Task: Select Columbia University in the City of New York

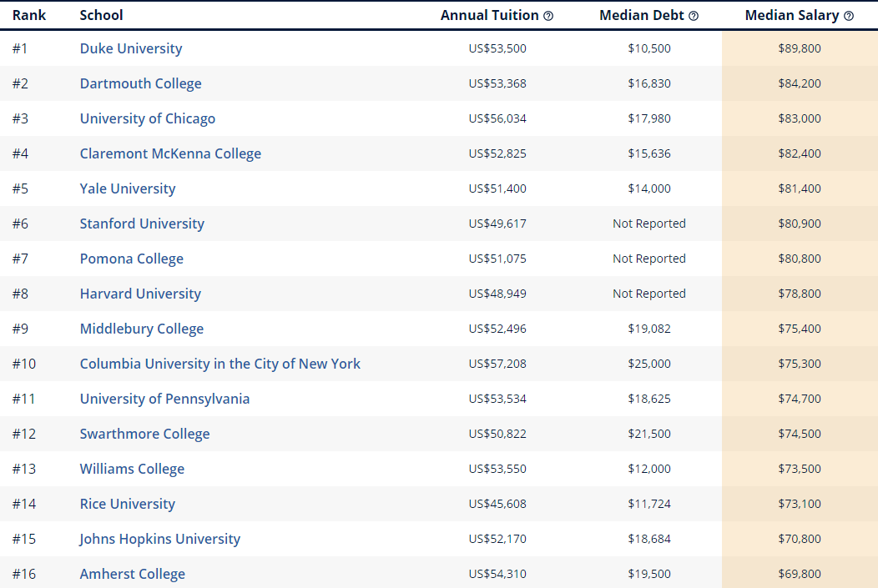Action: pos(220,364)
